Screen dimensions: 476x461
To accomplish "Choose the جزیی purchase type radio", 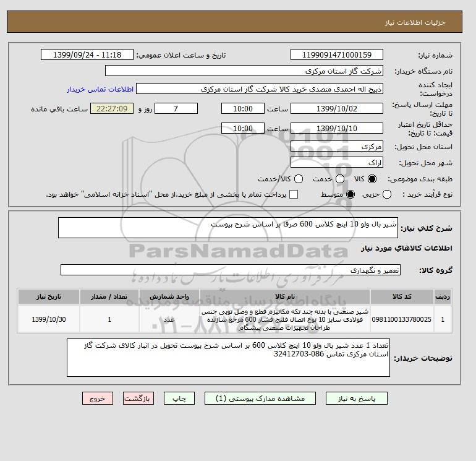I will pos(387,194).
